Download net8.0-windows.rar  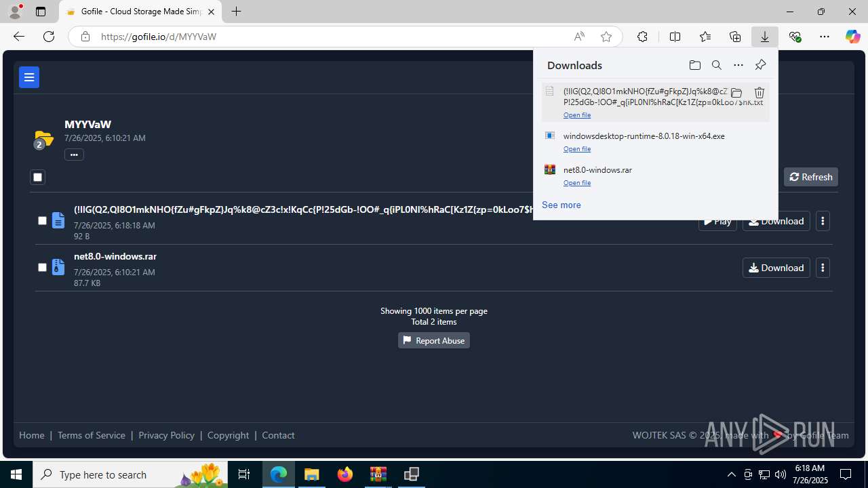[x=776, y=268]
